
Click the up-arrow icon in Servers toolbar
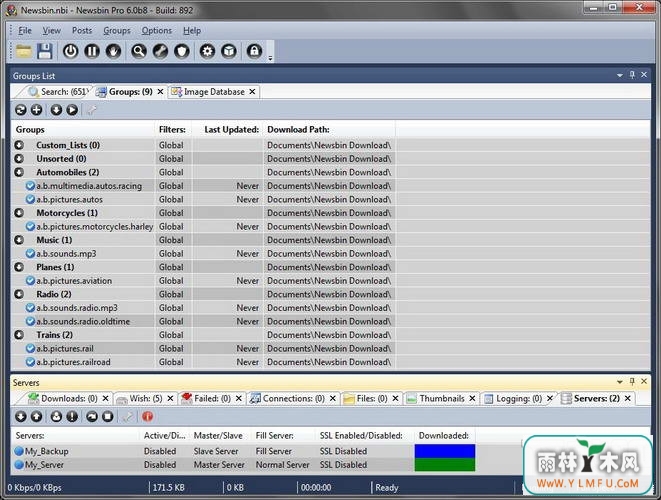tap(37, 417)
